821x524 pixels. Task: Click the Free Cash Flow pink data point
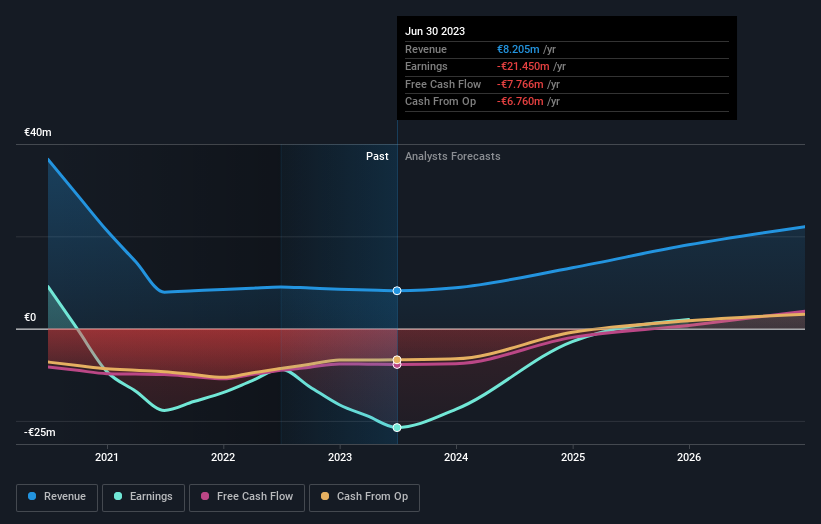(397, 365)
